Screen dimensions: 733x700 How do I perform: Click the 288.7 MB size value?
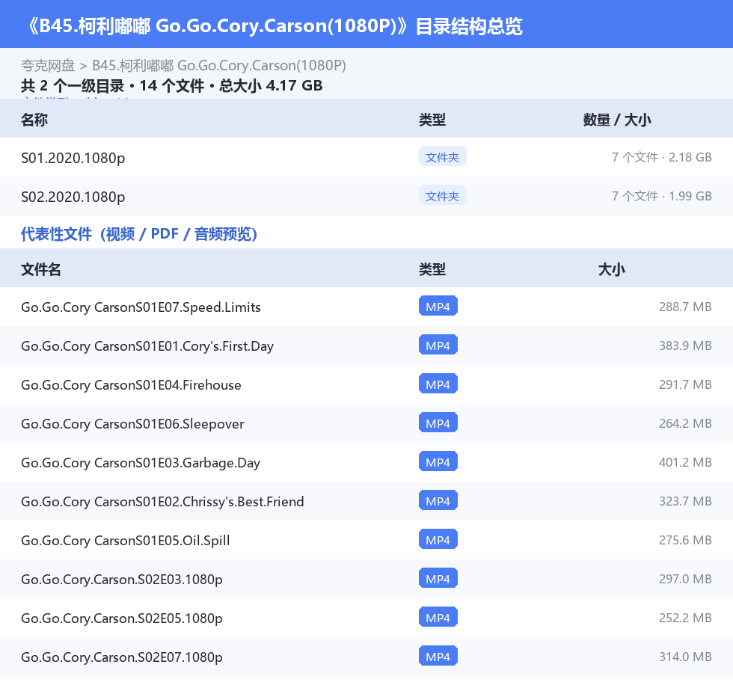685,307
